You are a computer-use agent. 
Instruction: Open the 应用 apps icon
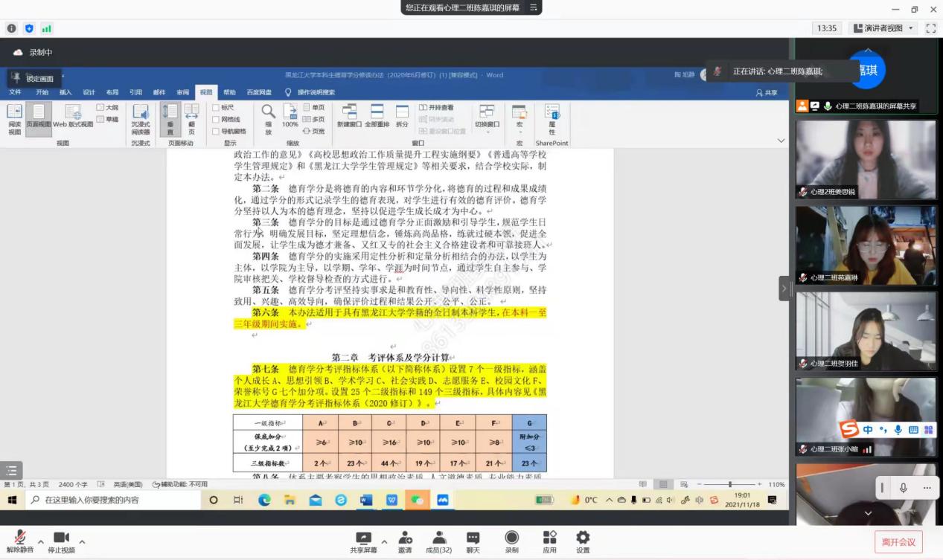click(549, 538)
